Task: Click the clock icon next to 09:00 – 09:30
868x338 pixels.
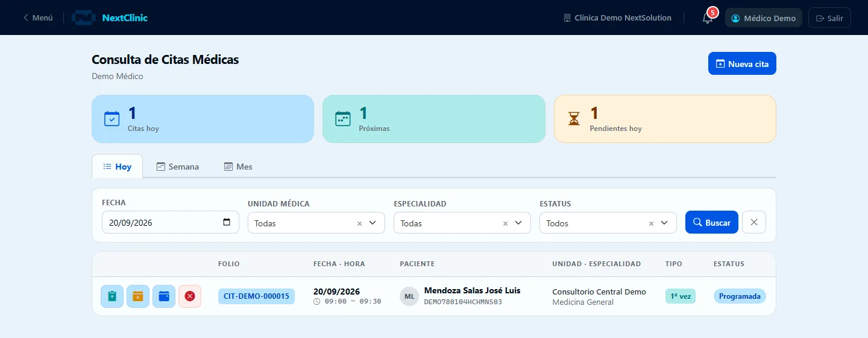Action: (317, 301)
